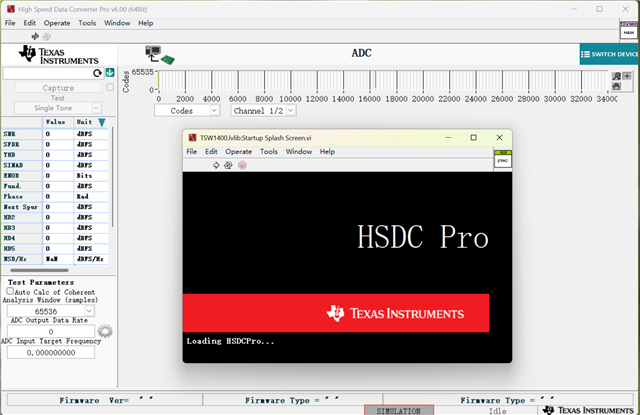Image resolution: width=640 pixels, height=415 pixels.
Task: Minimize the splash screen window
Action: tap(448, 138)
